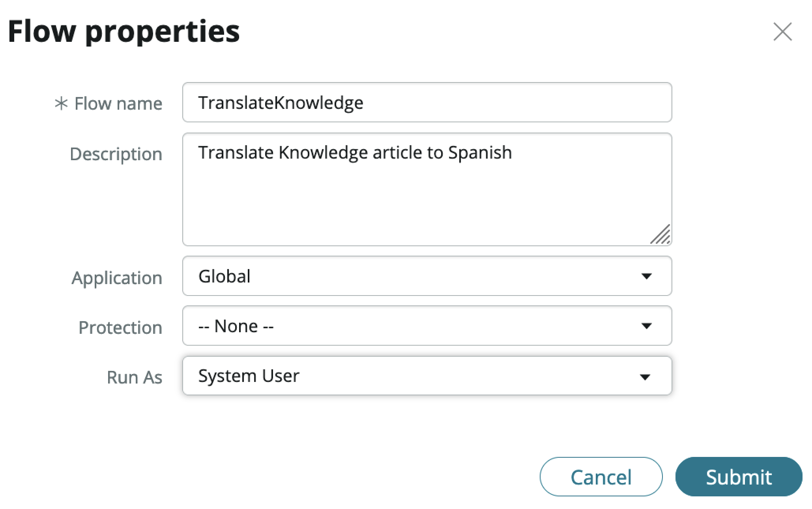The image size is (812, 509).
Task: Click the Application dropdown caret arrow
Action: tap(646, 276)
